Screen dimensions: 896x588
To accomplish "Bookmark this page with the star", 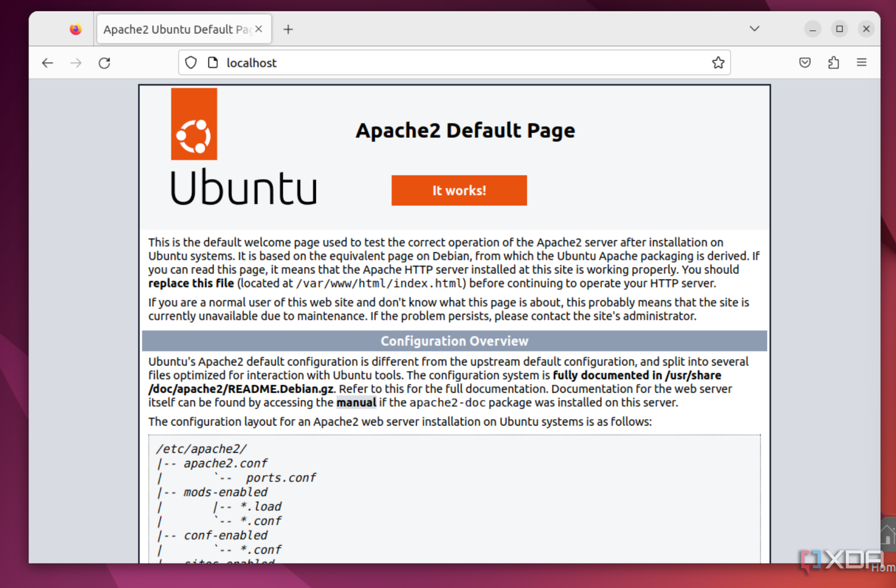I will coord(718,63).
